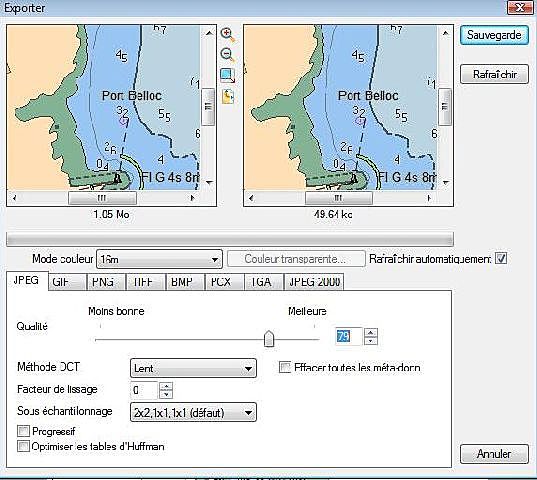Enable Optimiser les tables d'Huffman
The height and width of the screenshot is (480, 537).
(x=23, y=446)
